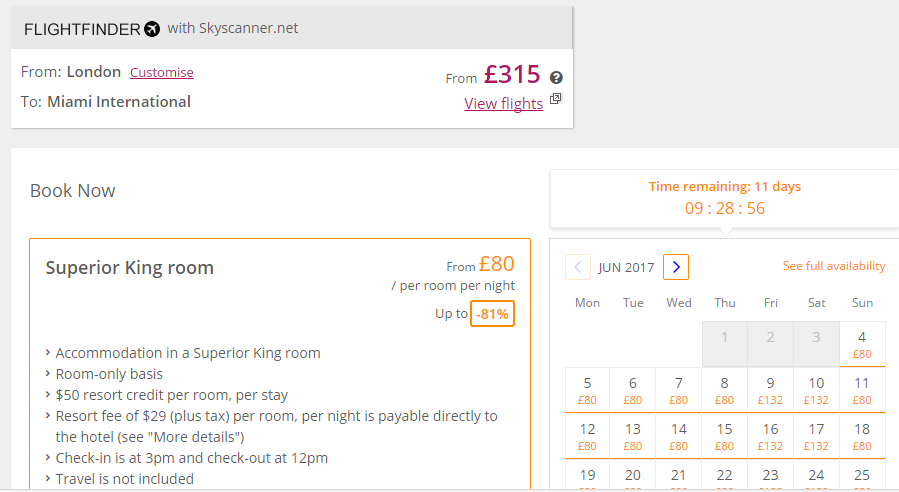Pick June 14 in the calendar
This screenshot has width=899, height=492.
(x=679, y=436)
